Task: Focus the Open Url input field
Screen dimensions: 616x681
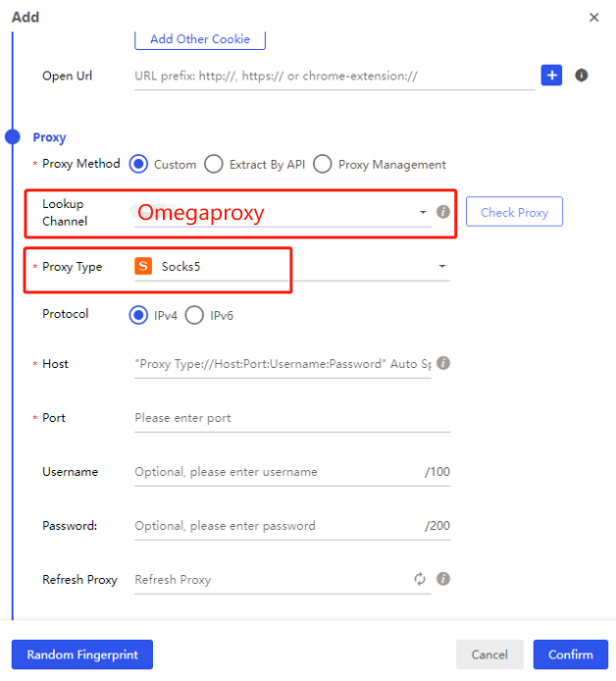Action: [334, 76]
